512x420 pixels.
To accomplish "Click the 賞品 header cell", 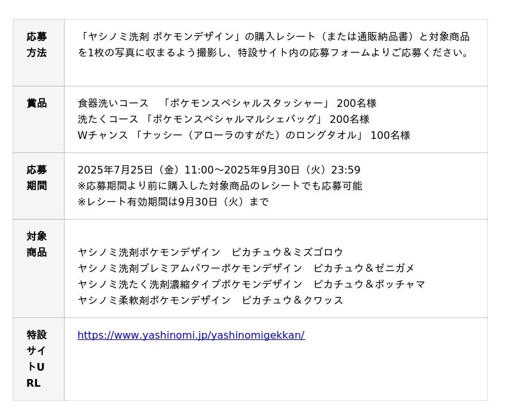I will pos(36,104).
